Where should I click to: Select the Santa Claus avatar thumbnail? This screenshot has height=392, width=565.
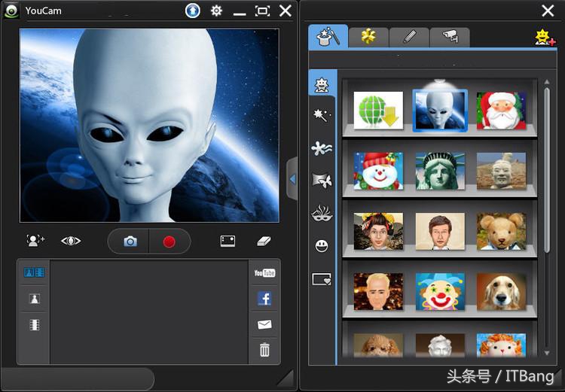501,111
